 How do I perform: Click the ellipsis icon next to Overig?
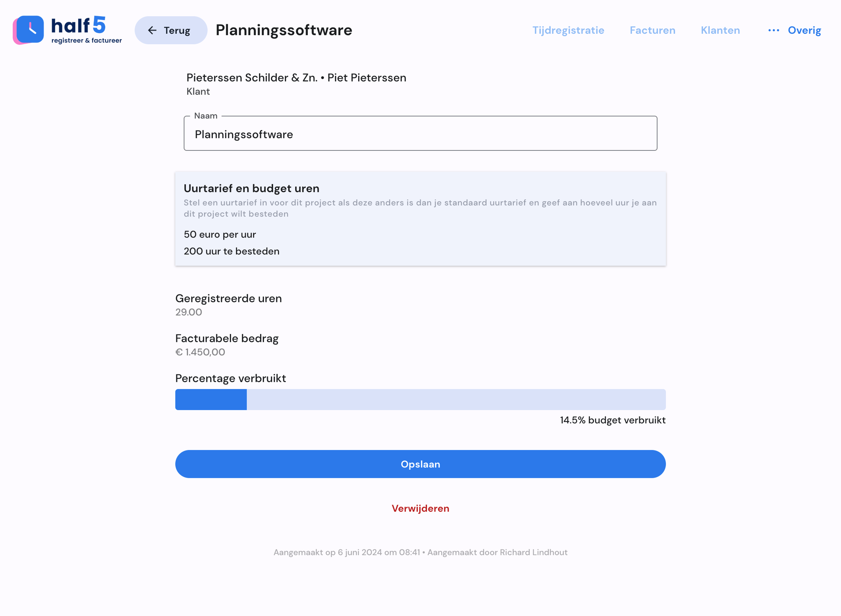click(x=774, y=30)
